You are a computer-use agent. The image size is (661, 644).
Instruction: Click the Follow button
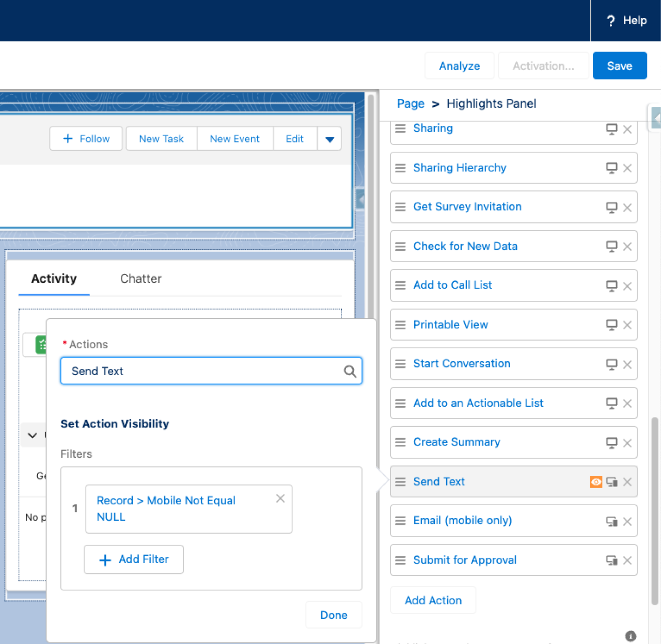click(86, 139)
